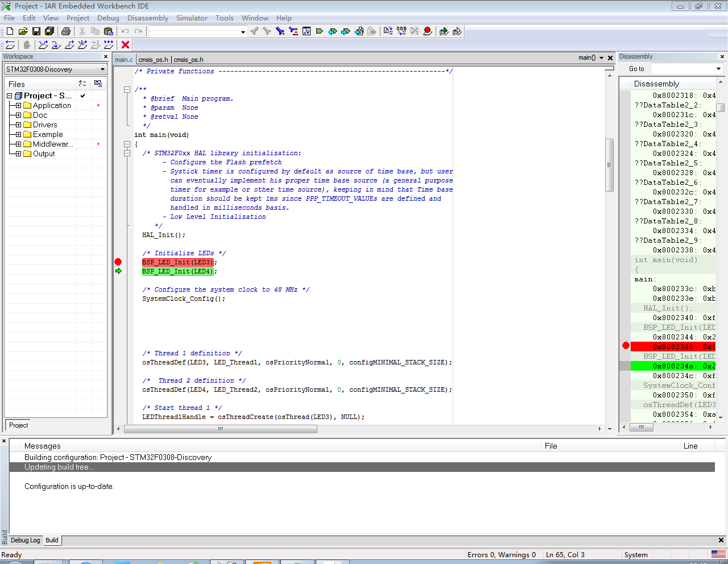Toggle the breakpoint at BSP_LED_Init(LED3)

click(118, 262)
